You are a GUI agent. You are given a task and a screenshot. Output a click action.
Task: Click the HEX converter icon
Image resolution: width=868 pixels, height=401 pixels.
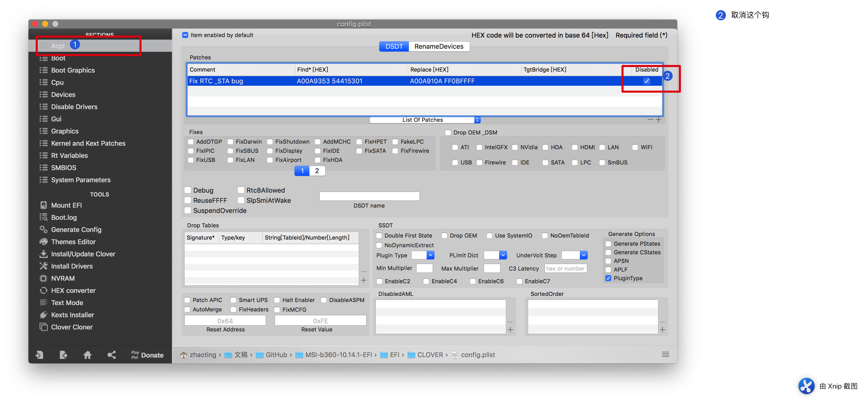pyautogui.click(x=43, y=290)
